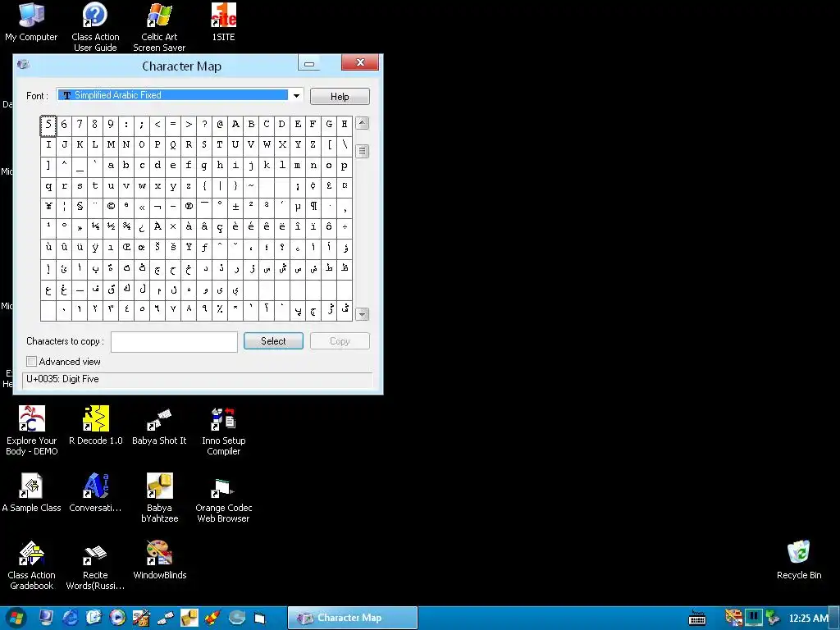Open the 1SITE desktop shortcut
The height and width of the screenshot is (630, 840).
223,22
